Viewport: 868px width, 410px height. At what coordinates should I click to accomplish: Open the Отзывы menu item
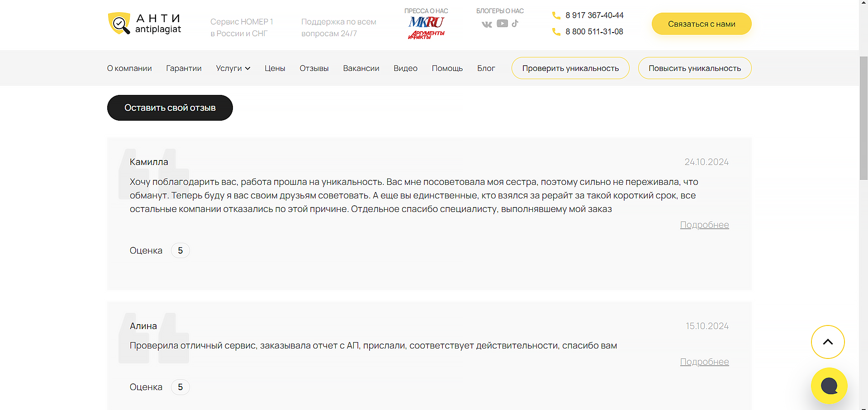[x=314, y=68]
